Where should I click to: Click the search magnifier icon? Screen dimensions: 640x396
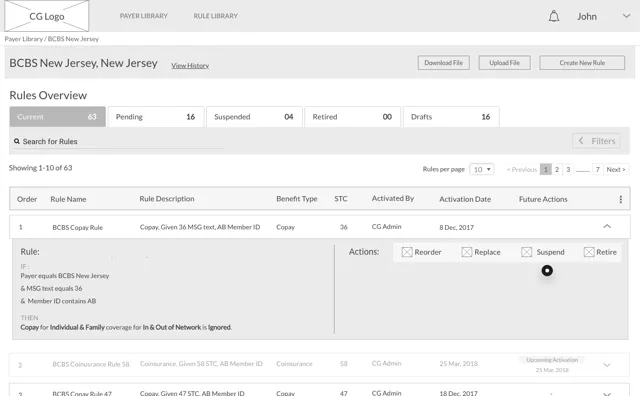point(17,141)
